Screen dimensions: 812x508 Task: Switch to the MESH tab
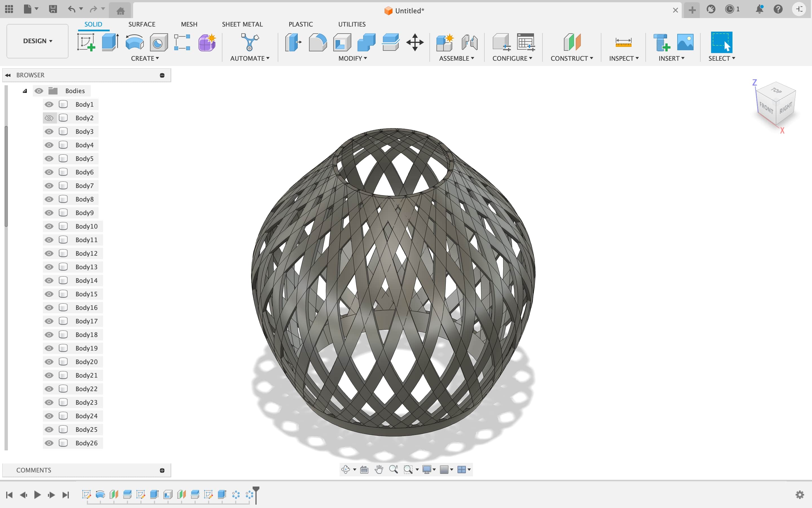click(189, 24)
